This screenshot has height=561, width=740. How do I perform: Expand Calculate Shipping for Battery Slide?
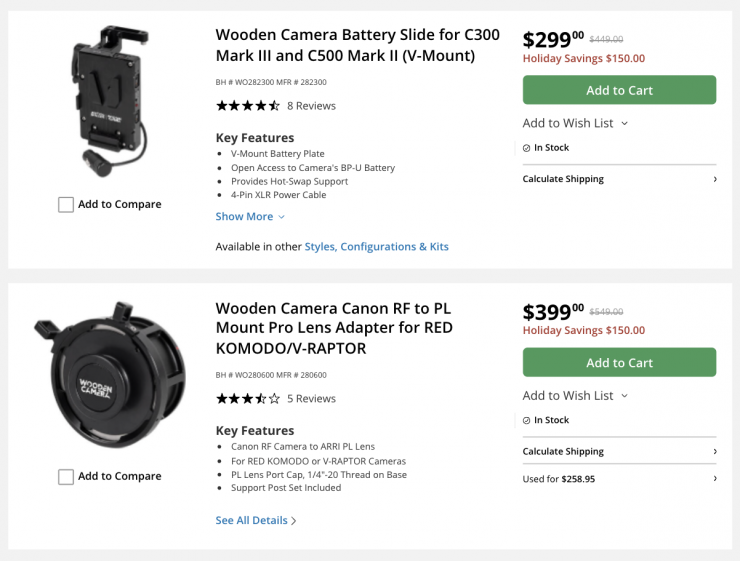(x=619, y=179)
